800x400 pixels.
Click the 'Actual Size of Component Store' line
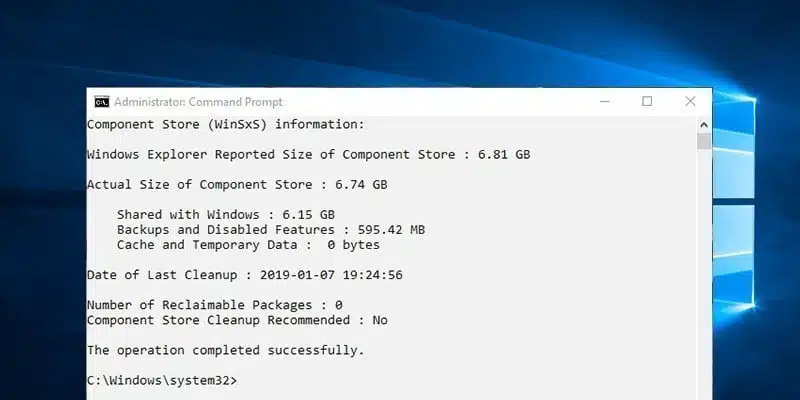pyautogui.click(x=237, y=185)
